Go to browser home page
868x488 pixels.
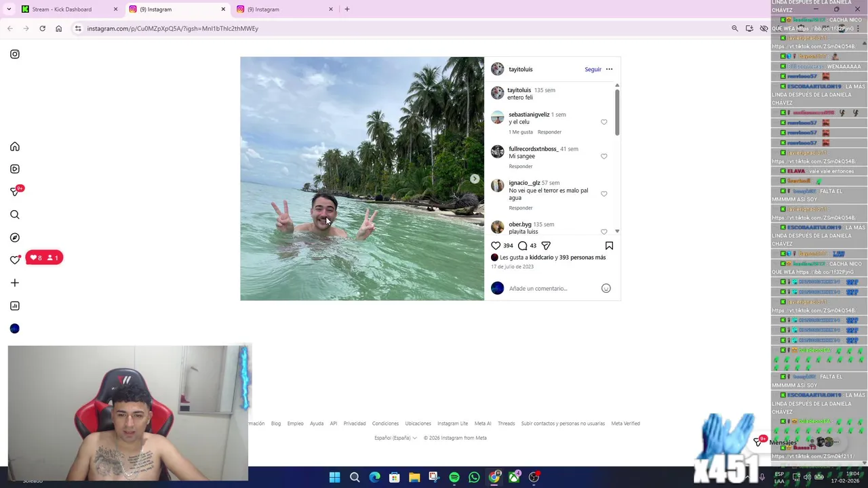(x=58, y=28)
